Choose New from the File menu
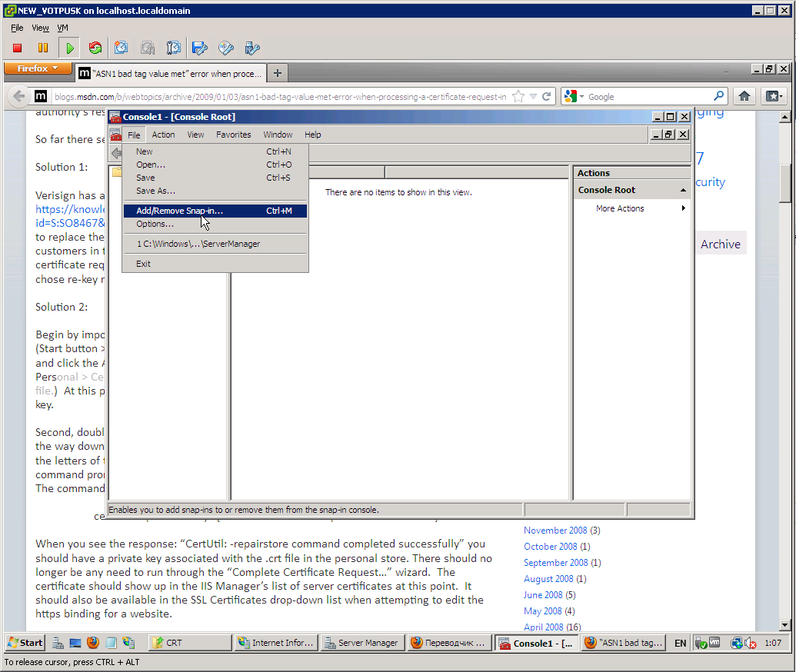796x672 pixels. 215,151
